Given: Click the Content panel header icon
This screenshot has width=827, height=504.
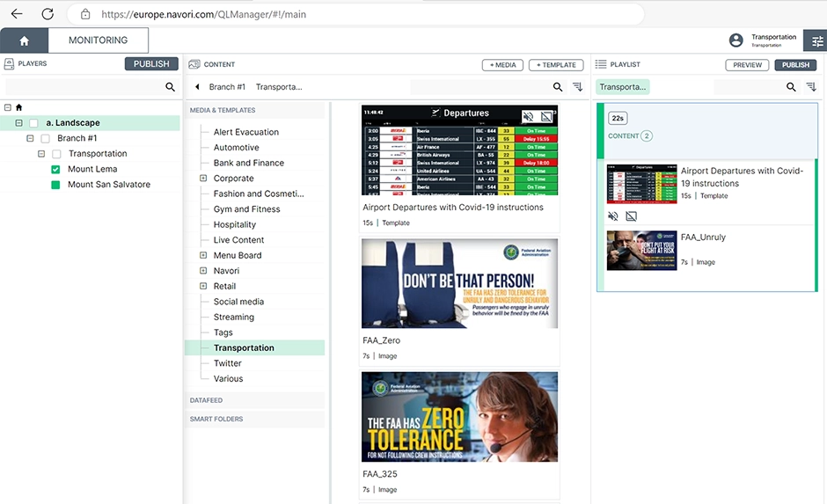Looking at the screenshot, I should pos(194,64).
